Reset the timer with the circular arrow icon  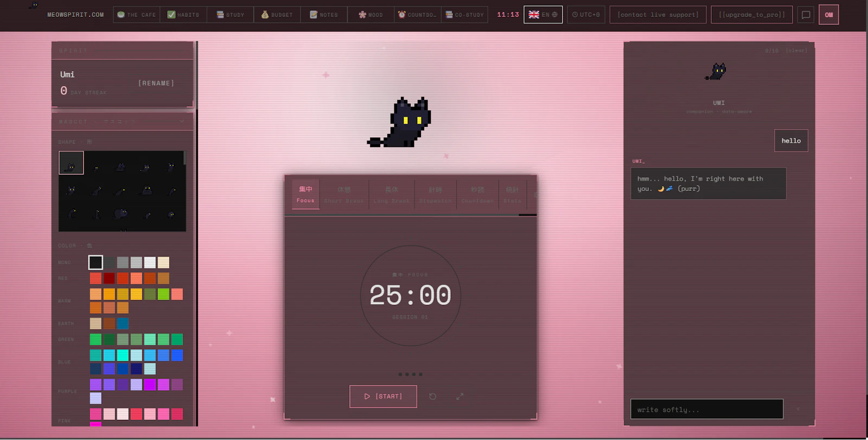click(432, 397)
